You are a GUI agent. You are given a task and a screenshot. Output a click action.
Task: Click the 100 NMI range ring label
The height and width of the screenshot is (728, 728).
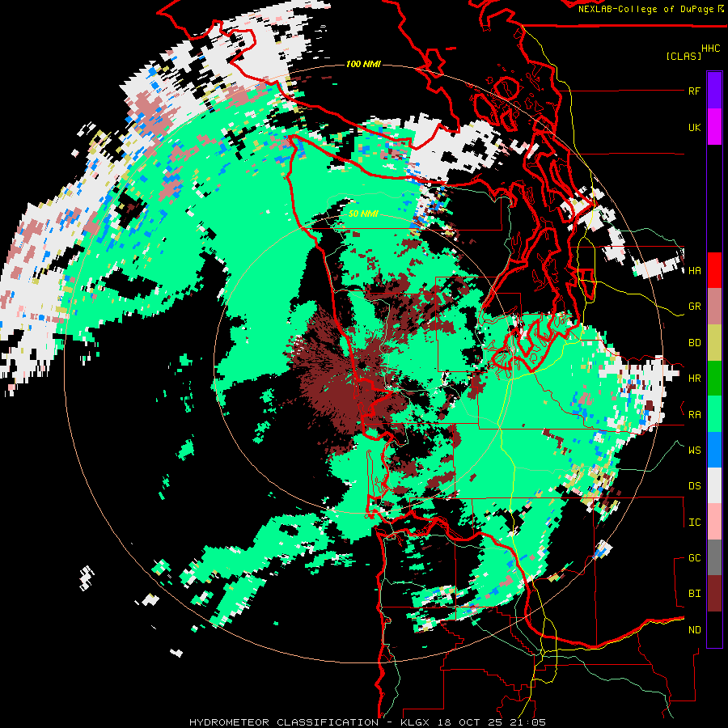363,64
